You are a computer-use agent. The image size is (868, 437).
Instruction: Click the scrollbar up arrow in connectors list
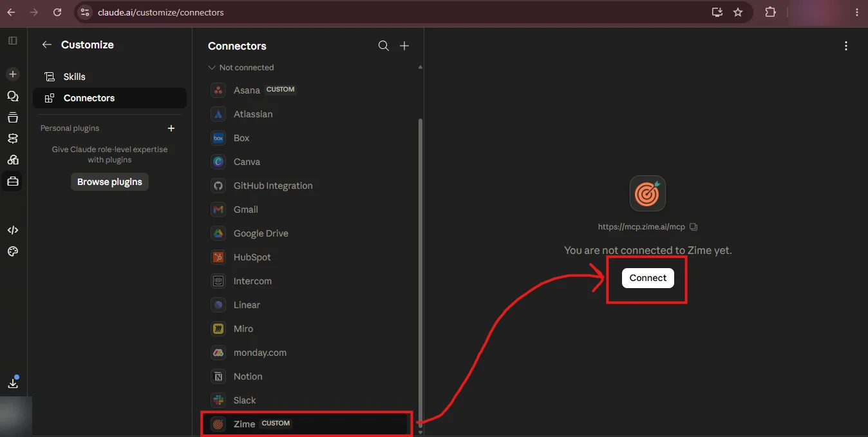pos(420,67)
